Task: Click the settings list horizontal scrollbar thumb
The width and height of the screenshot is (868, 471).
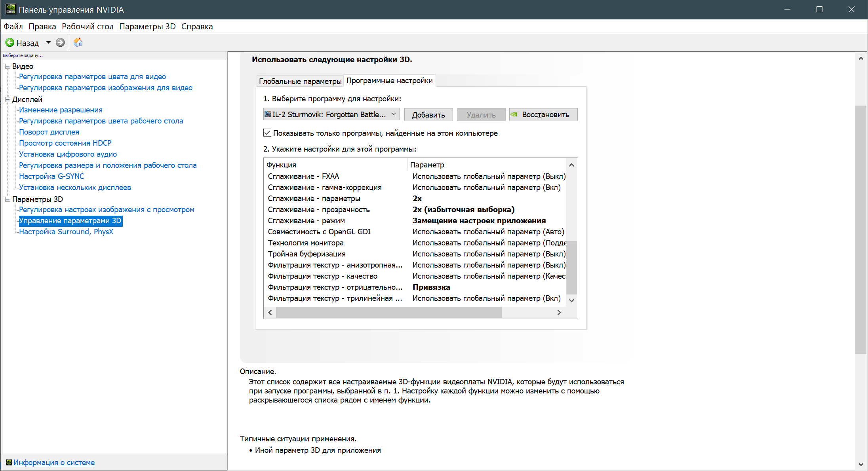Action: (389, 313)
